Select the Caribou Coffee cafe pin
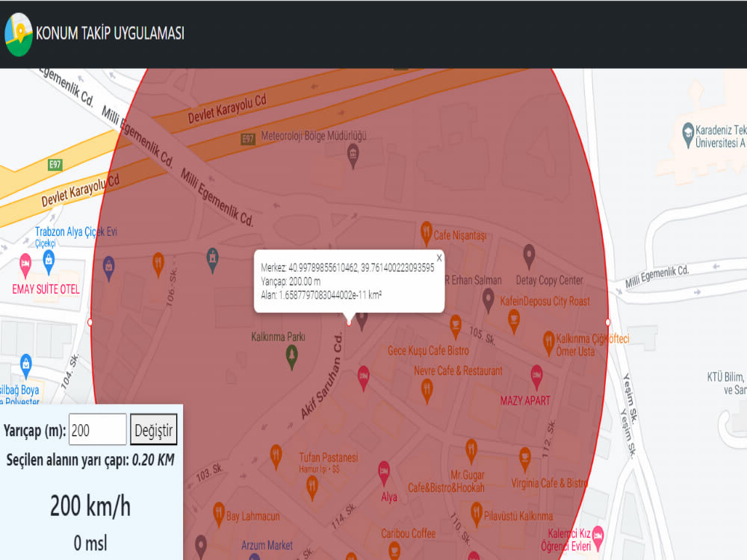The image size is (747, 560). (x=394, y=550)
